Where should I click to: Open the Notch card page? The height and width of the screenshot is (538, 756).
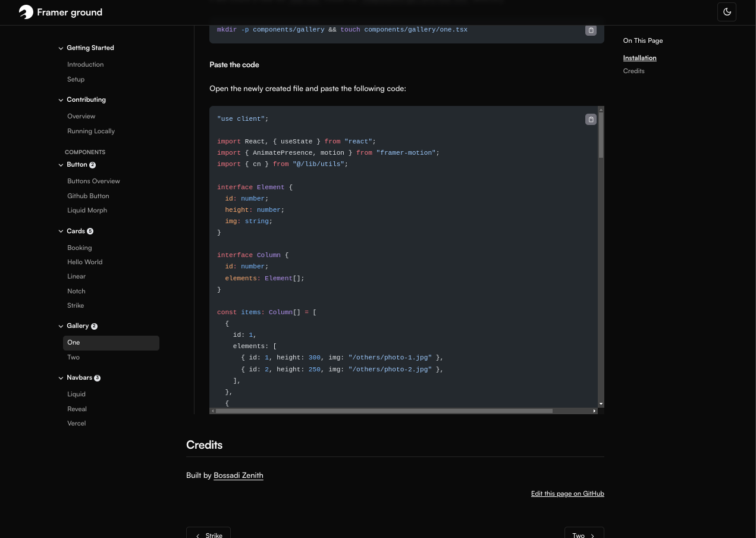tap(76, 292)
